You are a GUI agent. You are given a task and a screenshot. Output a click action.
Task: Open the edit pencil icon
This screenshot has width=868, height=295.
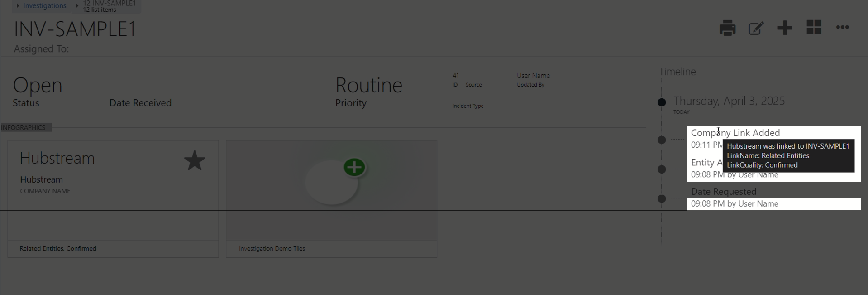coord(756,28)
